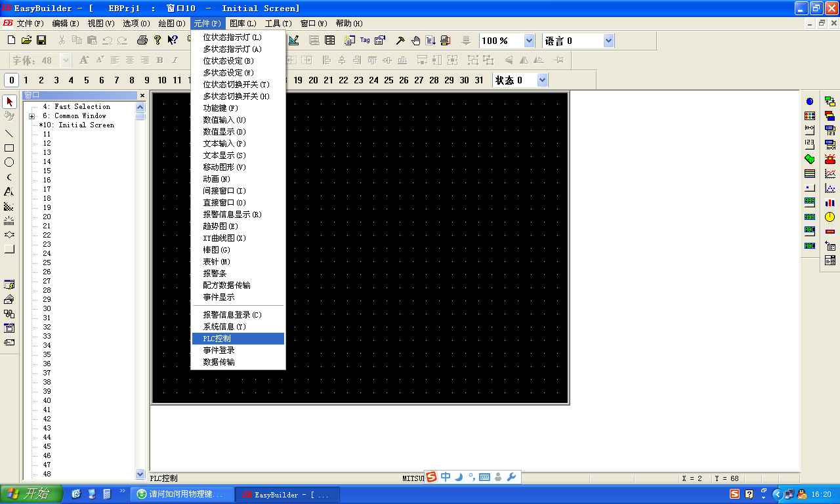The width and height of the screenshot is (840, 504).
Task: Expand the 6: Common Window tree node
Action: pyautogui.click(x=31, y=116)
